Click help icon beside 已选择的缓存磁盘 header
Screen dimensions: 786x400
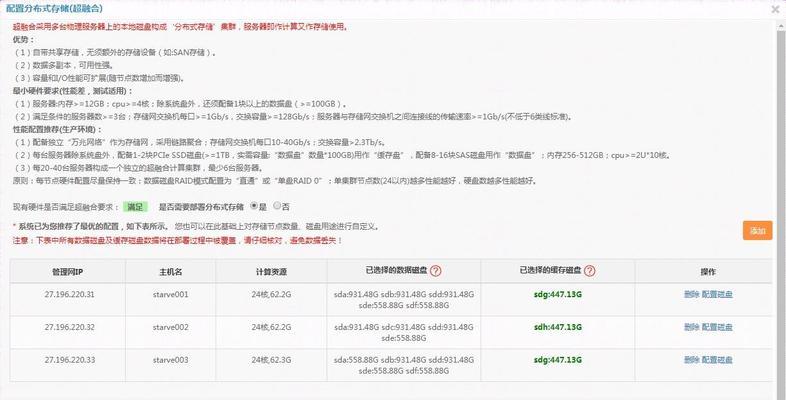tap(590, 271)
